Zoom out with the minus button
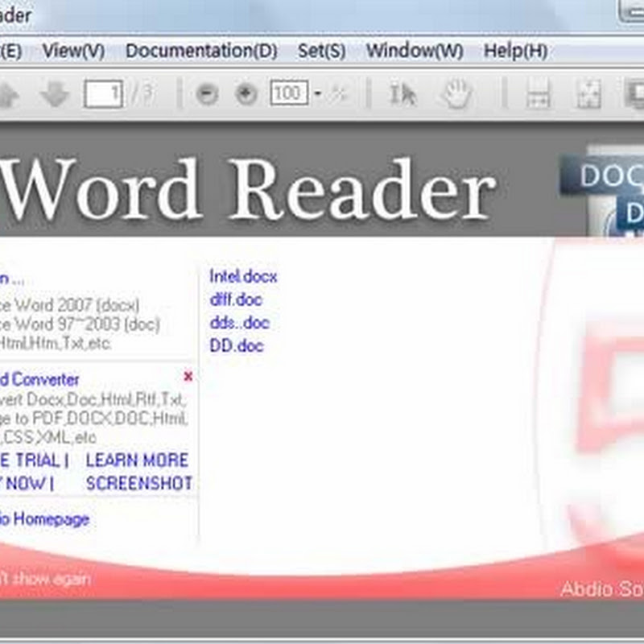Image resolution: width=644 pixels, height=644 pixels. coord(207,94)
